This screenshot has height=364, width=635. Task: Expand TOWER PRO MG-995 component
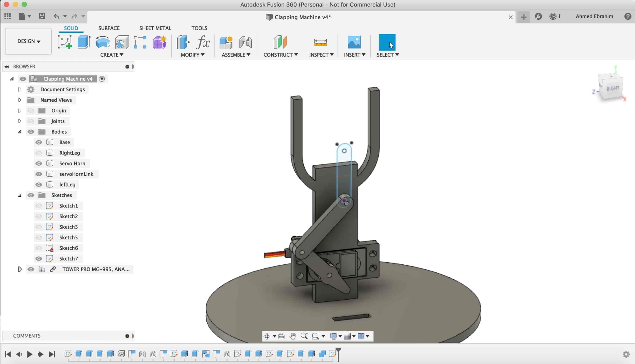click(20, 269)
